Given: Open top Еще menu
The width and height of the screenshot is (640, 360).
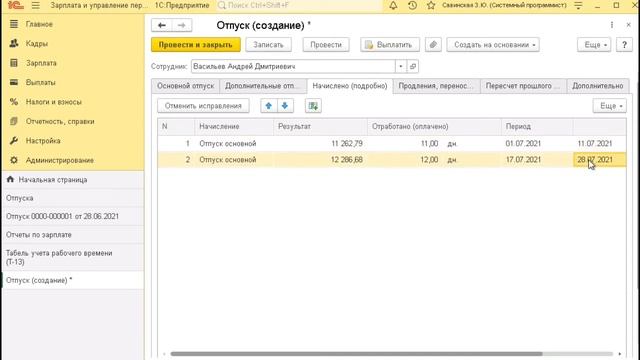Looking at the screenshot, I should pos(594,45).
